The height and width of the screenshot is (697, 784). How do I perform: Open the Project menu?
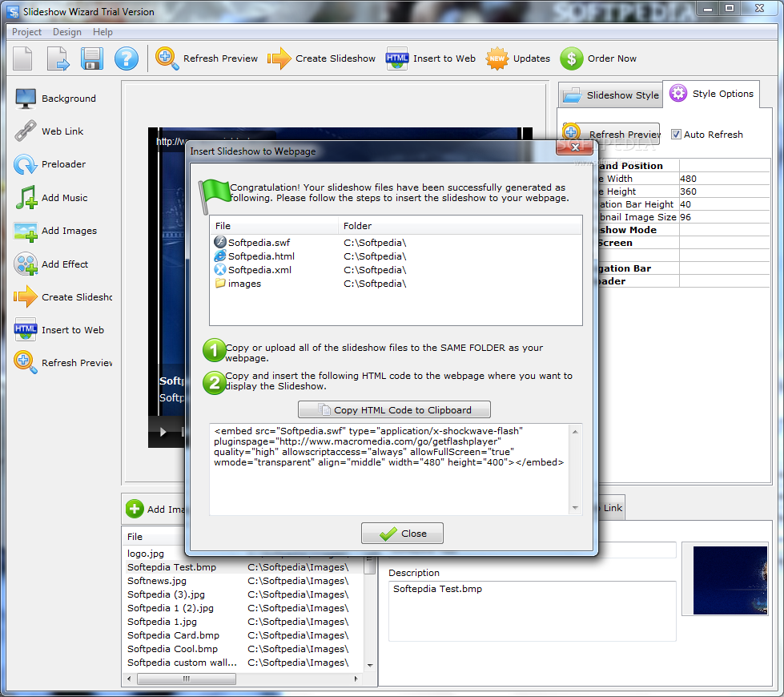pos(26,32)
